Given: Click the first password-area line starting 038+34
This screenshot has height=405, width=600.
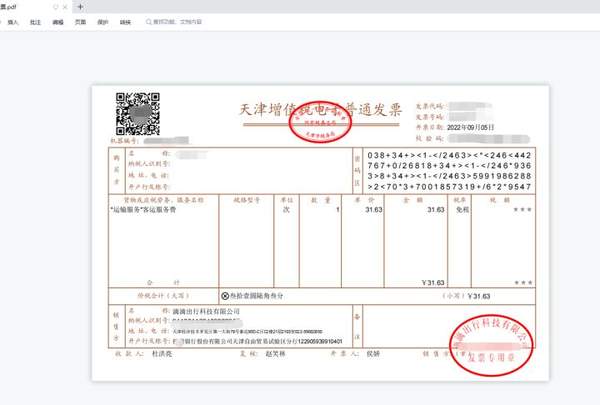Looking at the screenshot, I should (x=449, y=155).
